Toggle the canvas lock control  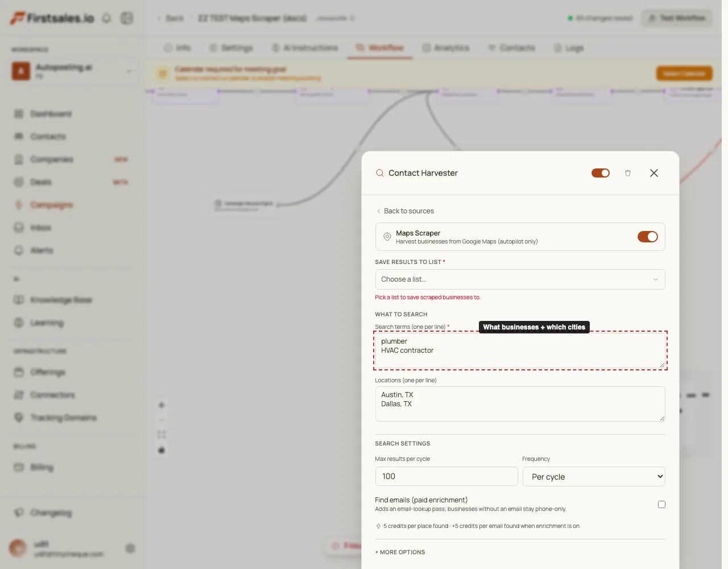pos(162,450)
